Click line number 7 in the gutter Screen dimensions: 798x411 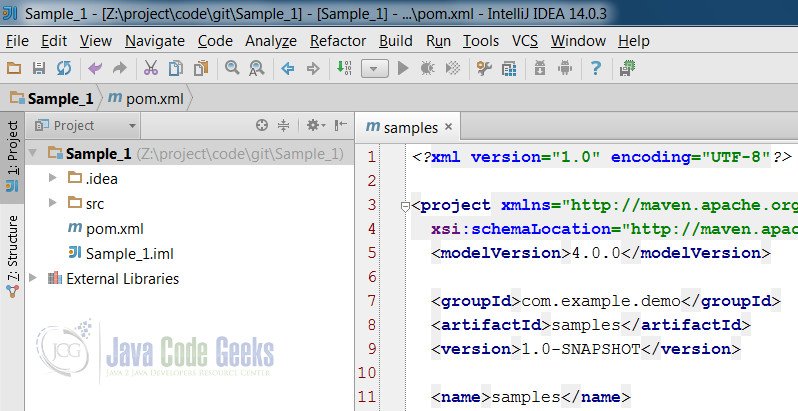372,301
